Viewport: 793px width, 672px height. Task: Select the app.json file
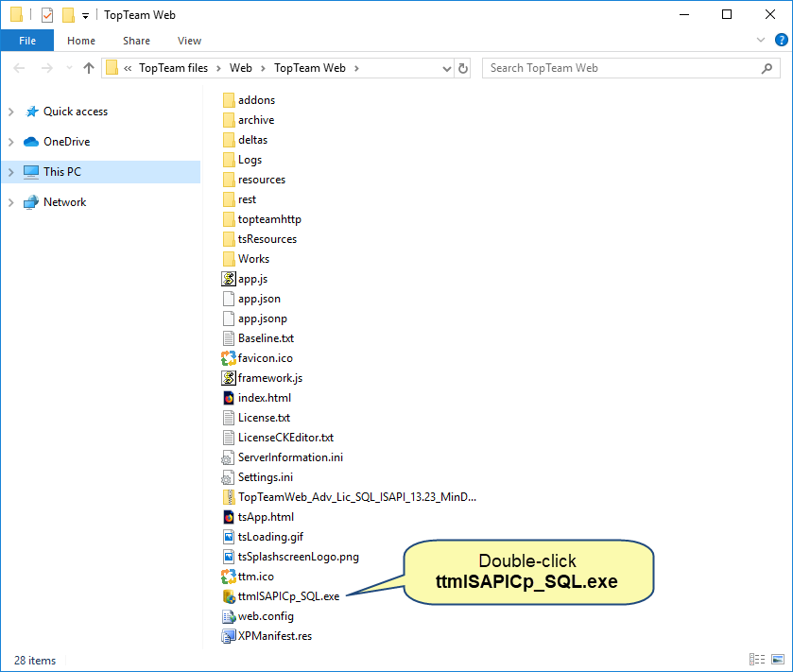click(251, 299)
